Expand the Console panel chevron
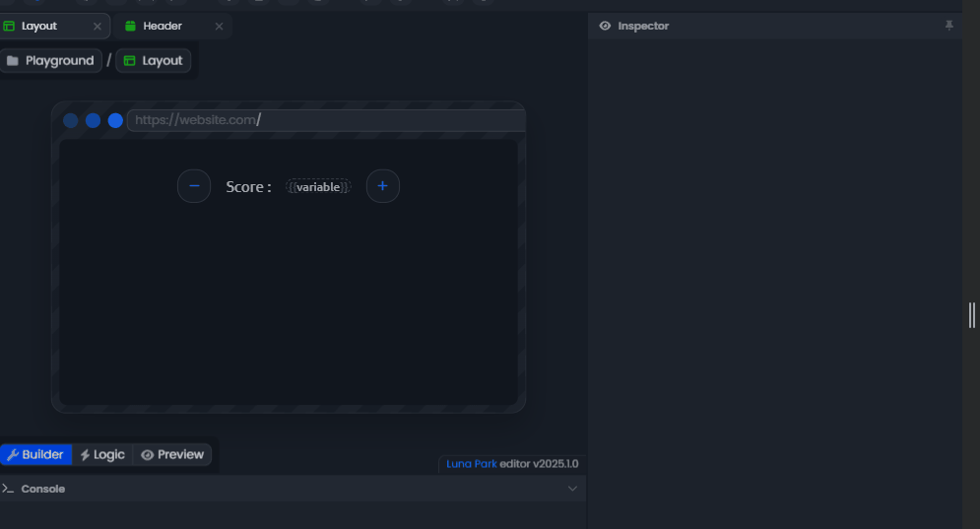The width and height of the screenshot is (980, 529). (572, 489)
